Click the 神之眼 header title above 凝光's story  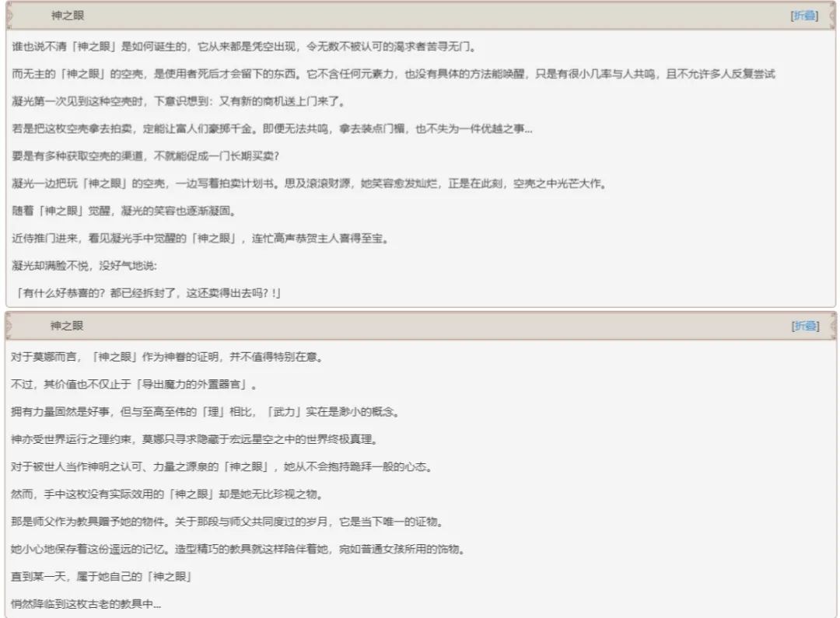(68, 16)
